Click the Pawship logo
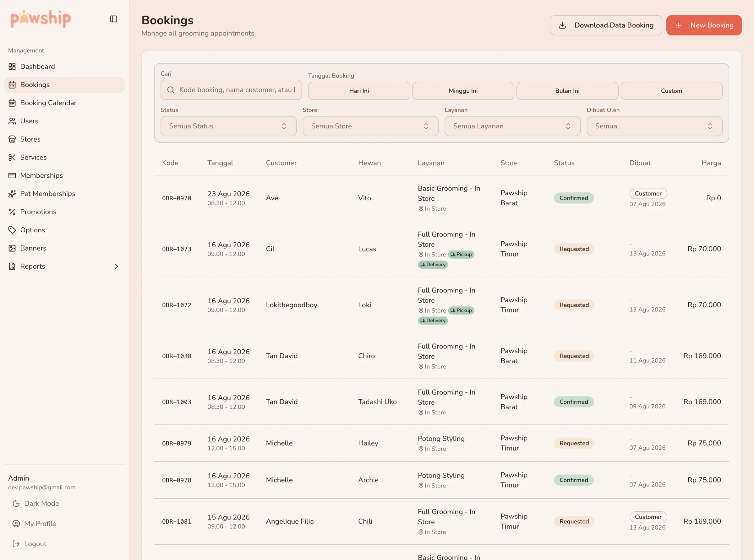The image size is (754, 560). click(x=41, y=19)
